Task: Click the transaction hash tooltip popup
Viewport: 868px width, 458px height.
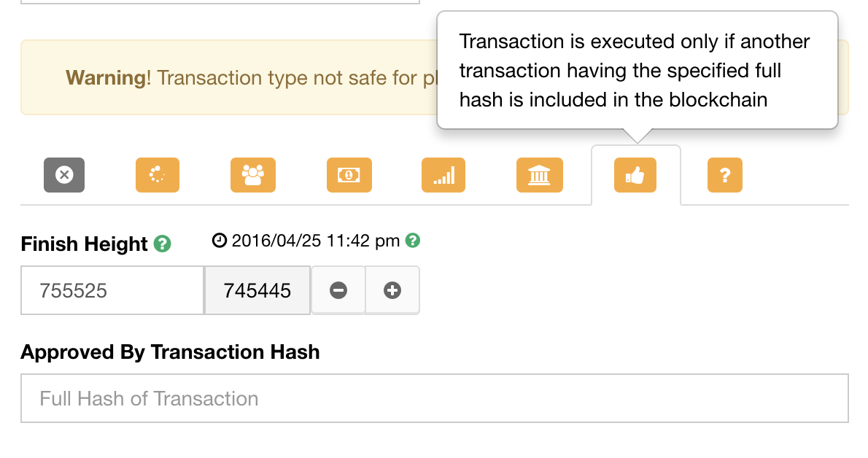Action: 638,70
